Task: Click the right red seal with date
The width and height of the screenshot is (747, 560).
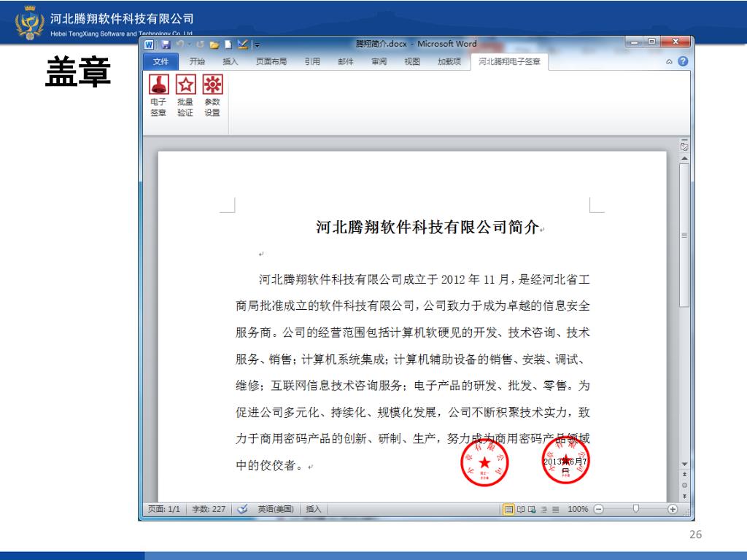Action: tap(566, 461)
